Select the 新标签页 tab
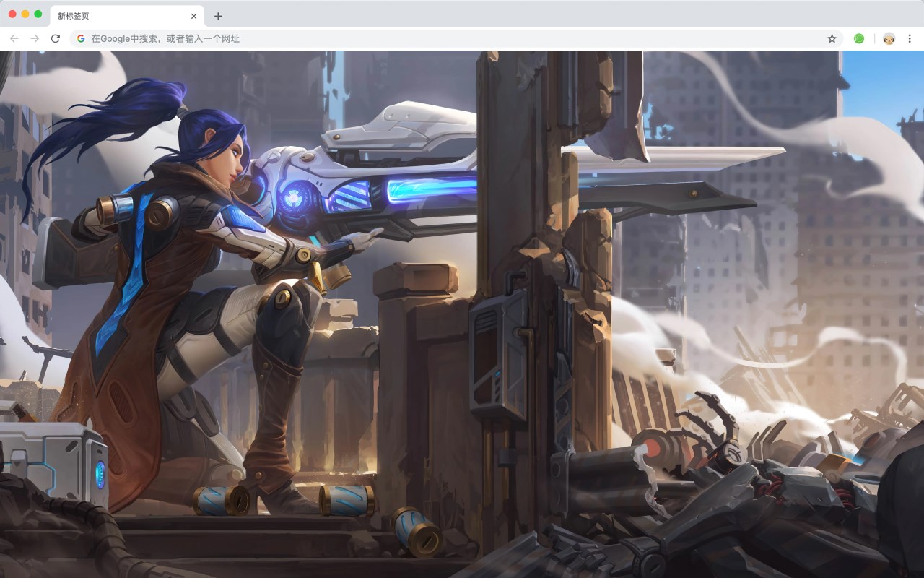 point(126,16)
